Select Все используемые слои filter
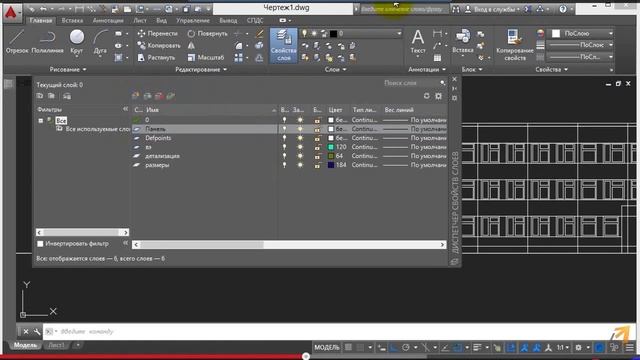Viewport: 640px width, 360px height. 94,129
